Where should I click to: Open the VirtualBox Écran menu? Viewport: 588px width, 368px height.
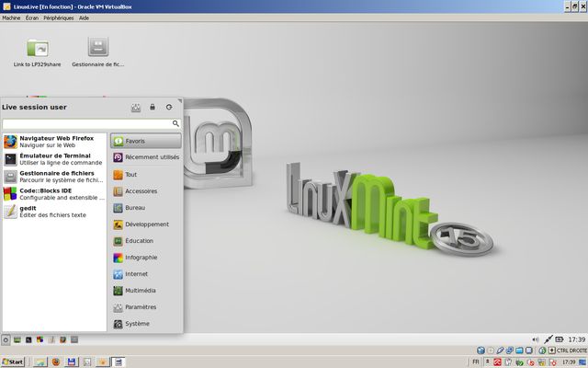coord(32,17)
